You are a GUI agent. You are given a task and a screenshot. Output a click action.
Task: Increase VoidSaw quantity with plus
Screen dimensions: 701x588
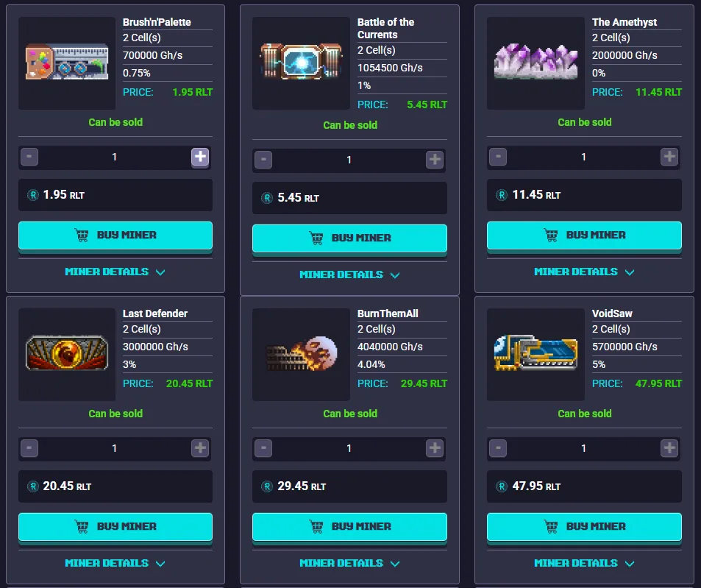(x=669, y=448)
